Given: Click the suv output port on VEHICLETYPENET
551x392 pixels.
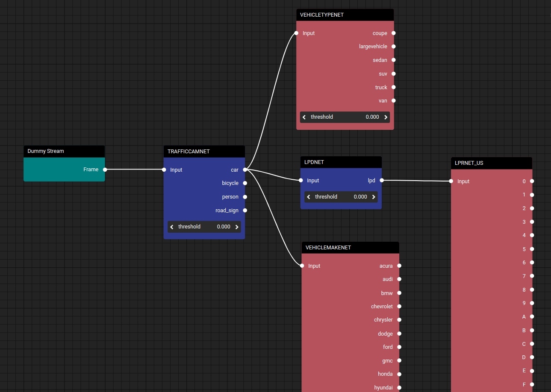Looking at the screenshot, I should click(393, 73).
